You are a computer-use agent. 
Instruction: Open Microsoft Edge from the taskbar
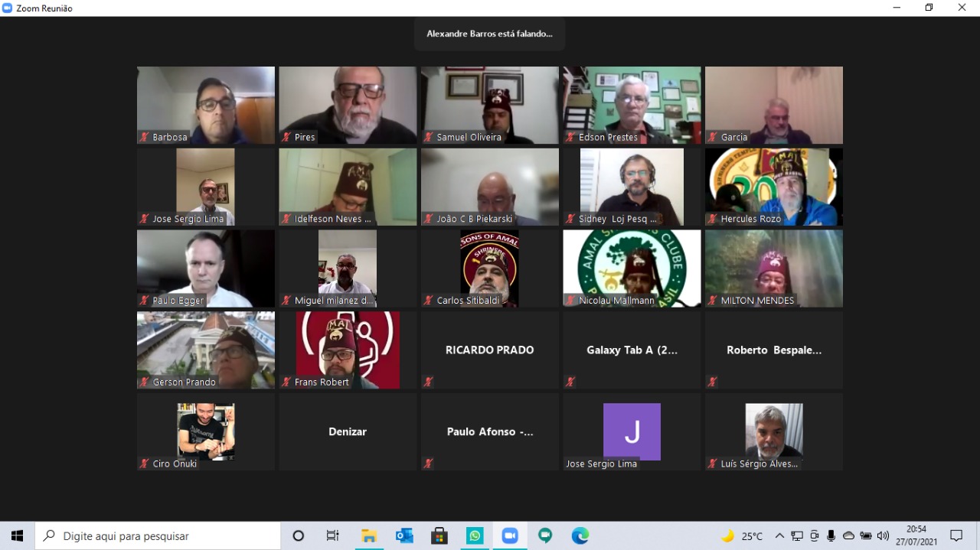pos(580,536)
